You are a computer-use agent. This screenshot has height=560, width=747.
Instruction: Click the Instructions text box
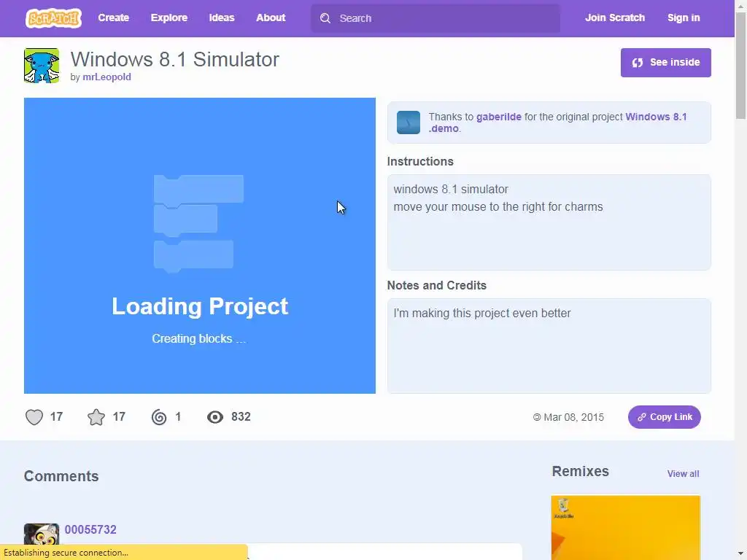coord(549,222)
